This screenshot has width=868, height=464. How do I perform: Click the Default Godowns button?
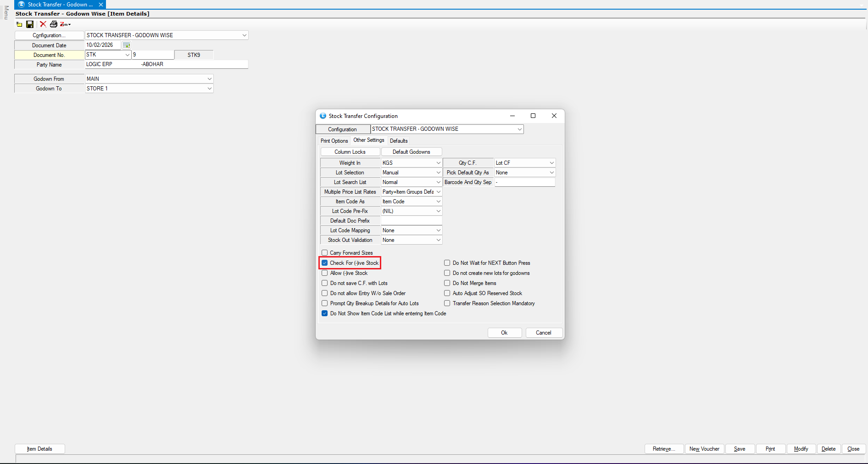411,152
